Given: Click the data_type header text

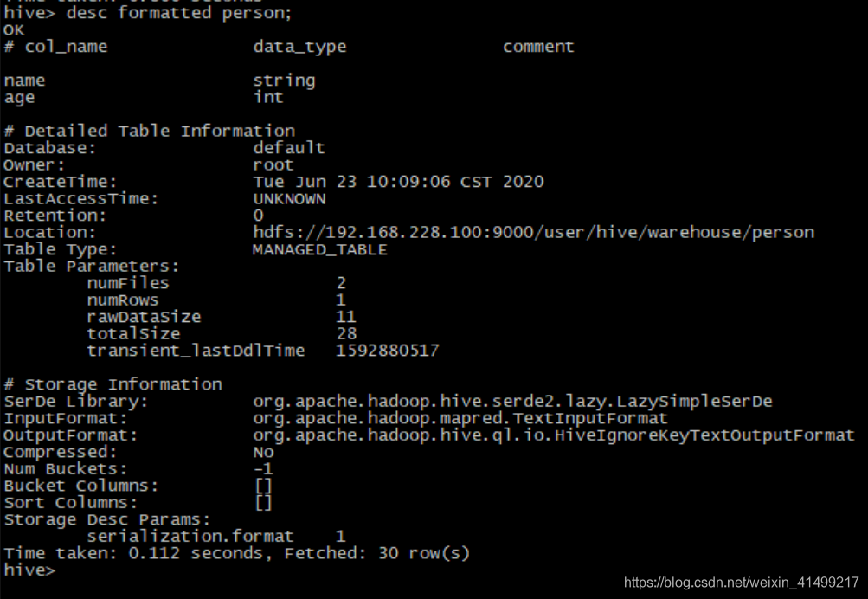Looking at the screenshot, I should [x=299, y=47].
